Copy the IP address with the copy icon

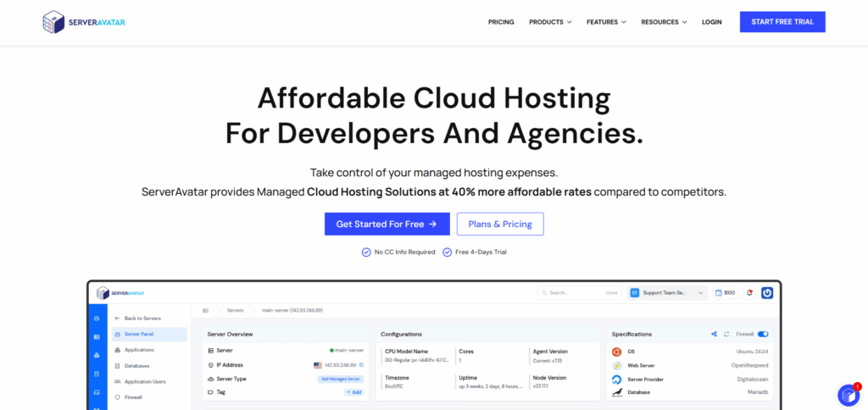361,365
